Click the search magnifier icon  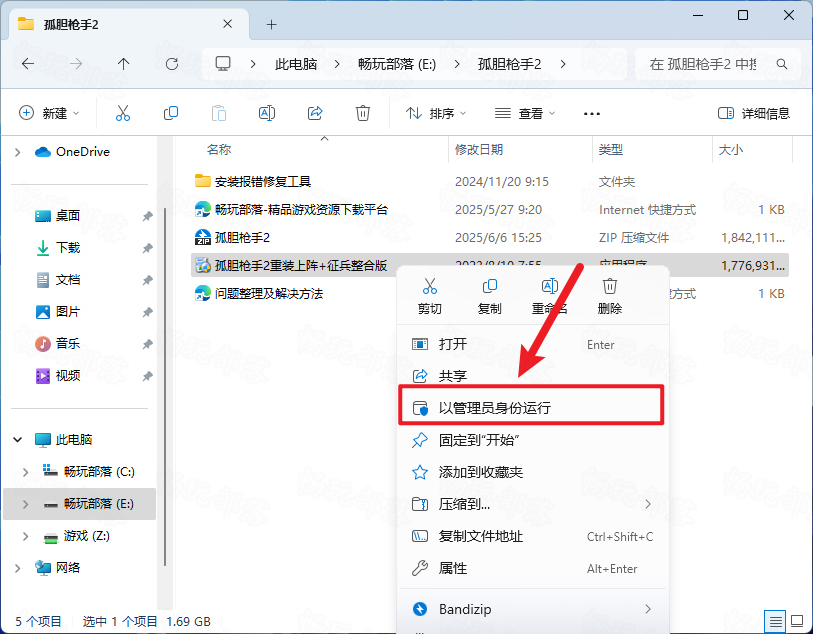[782, 64]
